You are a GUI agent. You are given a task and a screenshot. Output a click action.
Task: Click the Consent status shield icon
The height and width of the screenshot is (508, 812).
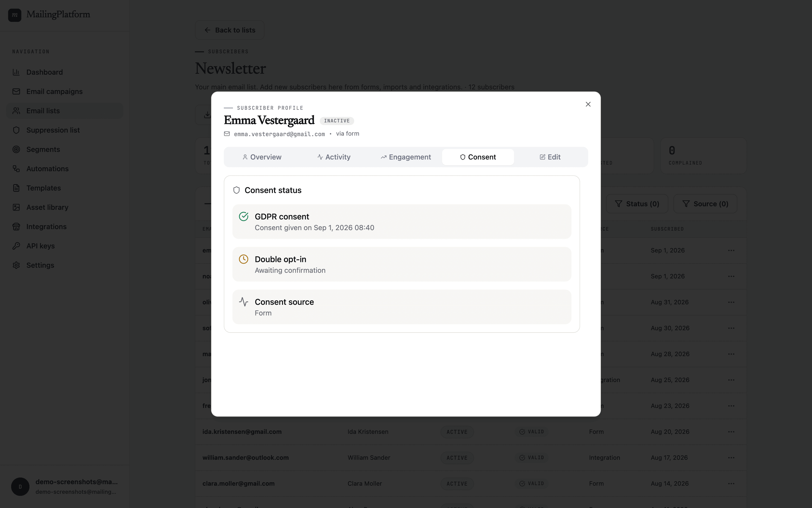(x=236, y=190)
